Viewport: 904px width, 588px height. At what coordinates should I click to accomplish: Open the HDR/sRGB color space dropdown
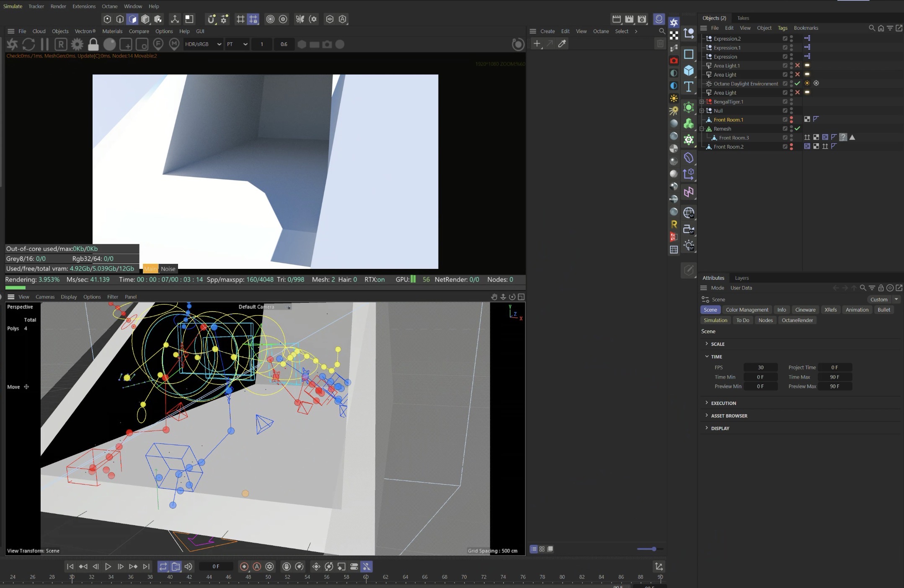coord(203,44)
